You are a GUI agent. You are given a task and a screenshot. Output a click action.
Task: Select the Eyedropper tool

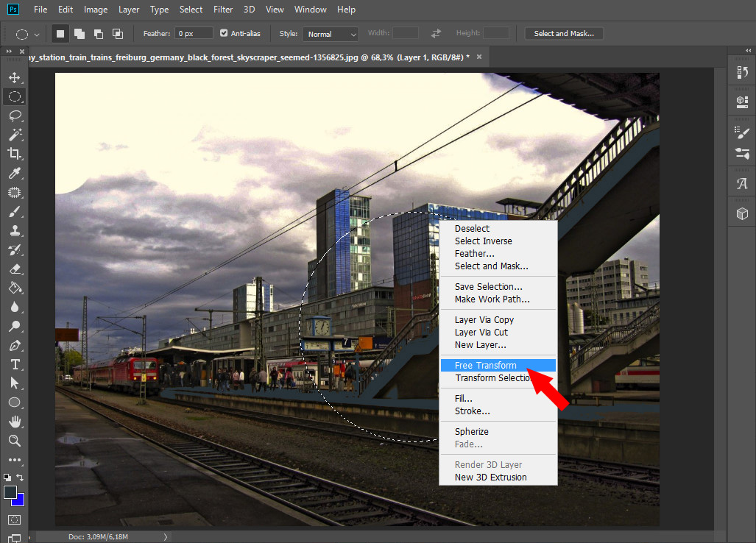click(x=14, y=173)
